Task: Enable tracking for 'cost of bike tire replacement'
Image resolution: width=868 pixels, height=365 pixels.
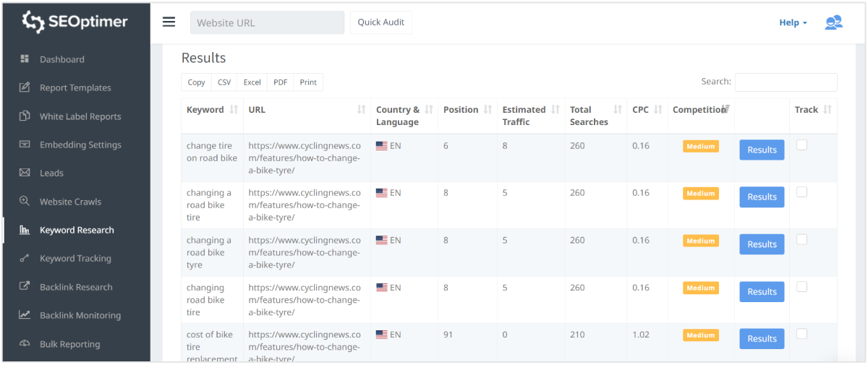Action: point(801,334)
